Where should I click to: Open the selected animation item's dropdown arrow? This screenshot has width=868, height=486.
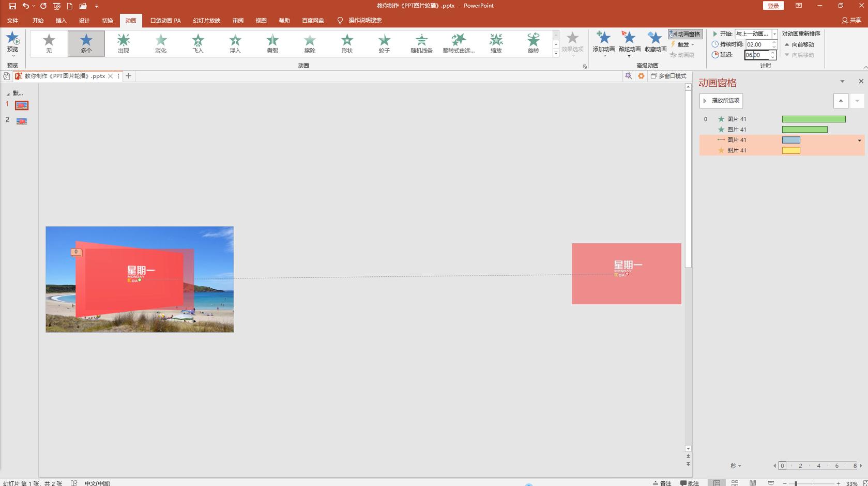[860, 140]
